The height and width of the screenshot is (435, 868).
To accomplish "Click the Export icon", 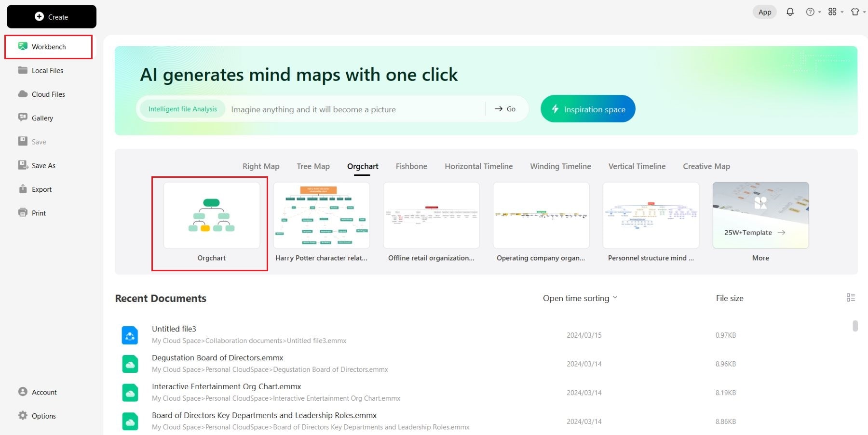I will click(x=23, y=188).
